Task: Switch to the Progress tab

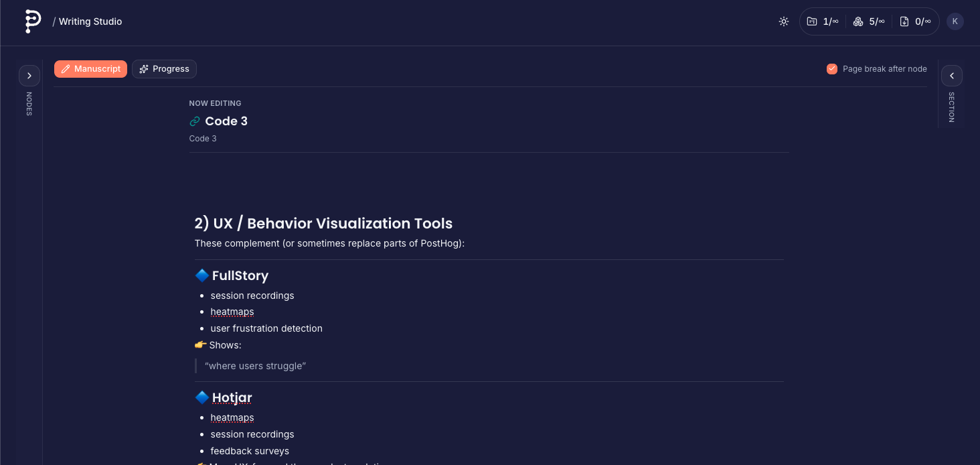Action: pyautogui.click(x=164, y=69)
